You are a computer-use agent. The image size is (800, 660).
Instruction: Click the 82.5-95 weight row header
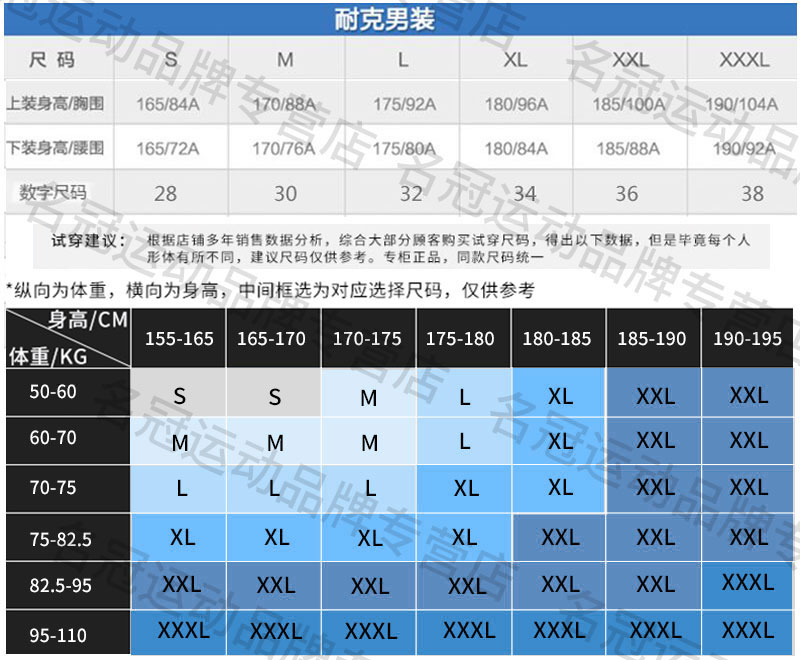68,586
